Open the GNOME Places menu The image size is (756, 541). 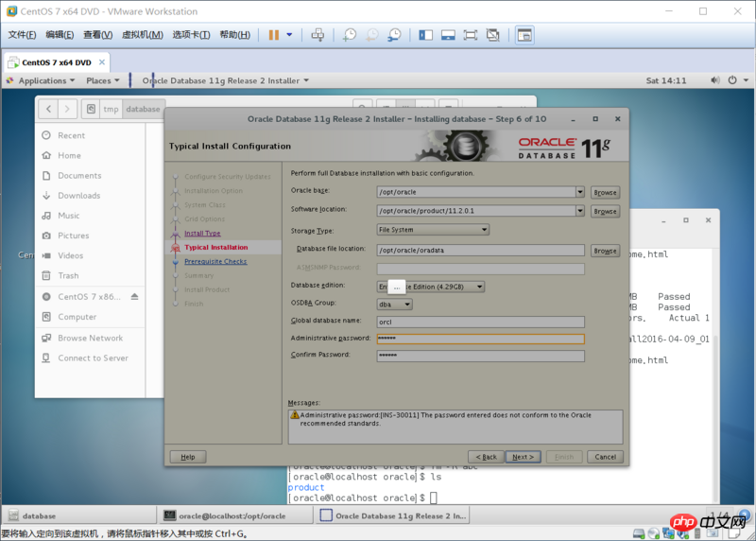tap(103, 80)
